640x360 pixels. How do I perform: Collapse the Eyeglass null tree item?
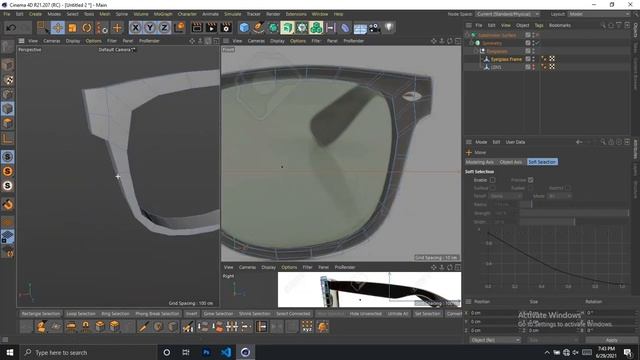[x=476, y=51]
